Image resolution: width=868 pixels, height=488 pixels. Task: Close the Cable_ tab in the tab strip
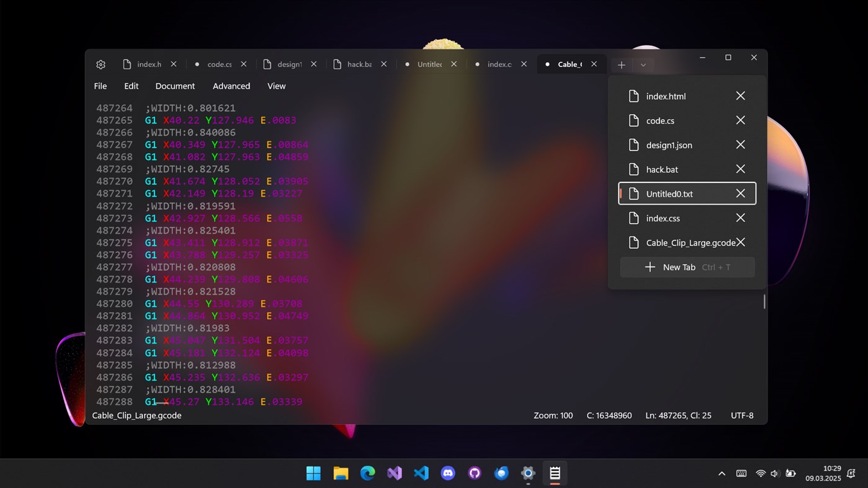[594, 64]
